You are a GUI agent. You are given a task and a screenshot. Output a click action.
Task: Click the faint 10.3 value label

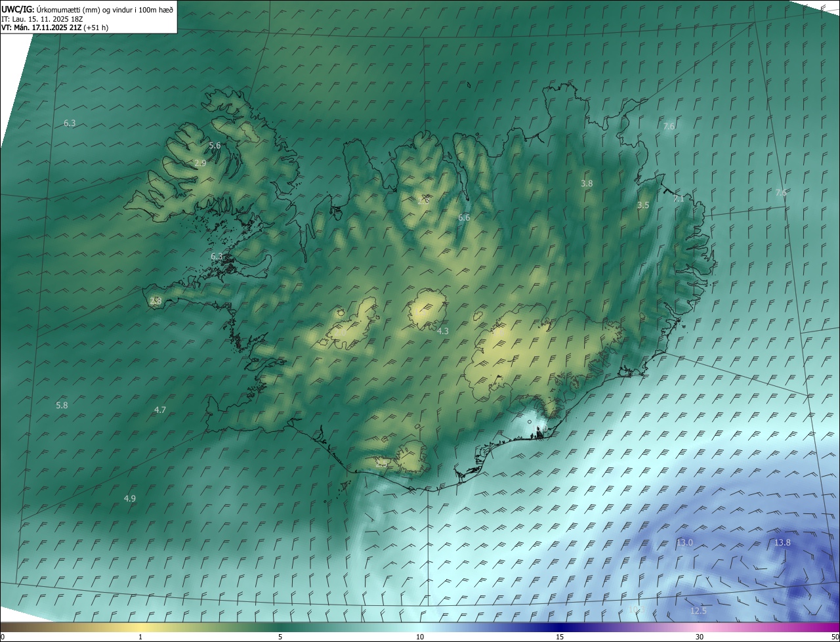[637, 609]
